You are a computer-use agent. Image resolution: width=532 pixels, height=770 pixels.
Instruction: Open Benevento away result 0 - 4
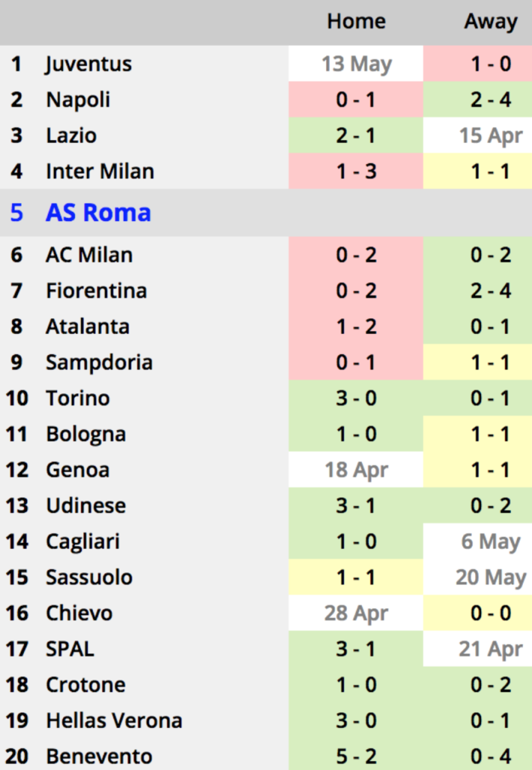tap(478, 756)
